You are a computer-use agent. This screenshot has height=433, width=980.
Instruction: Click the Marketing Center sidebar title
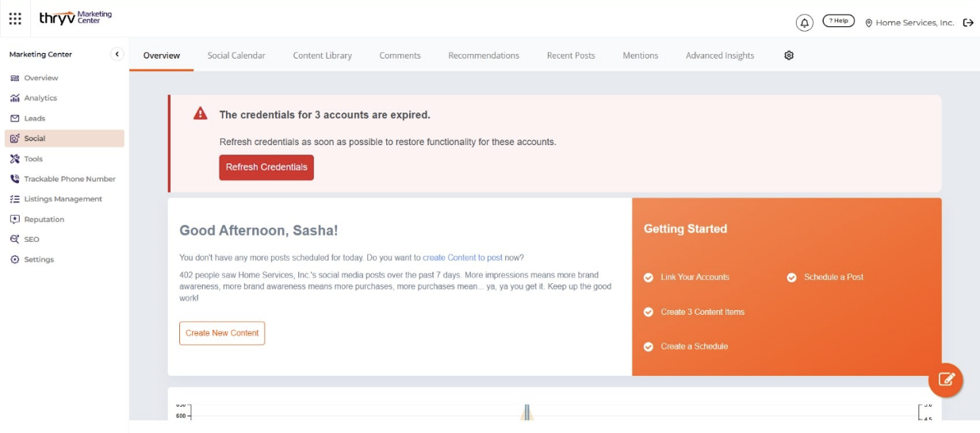[x=40, y=55]
